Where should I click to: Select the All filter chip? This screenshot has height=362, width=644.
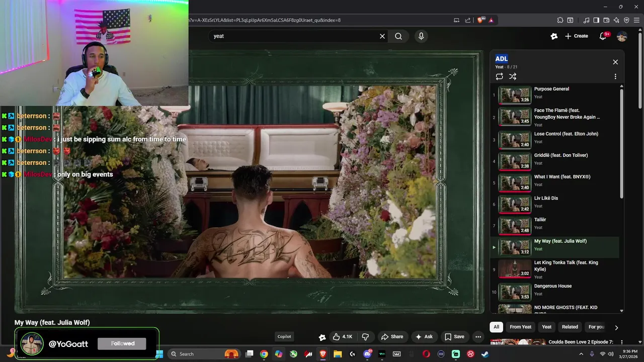tap(496, 327)
